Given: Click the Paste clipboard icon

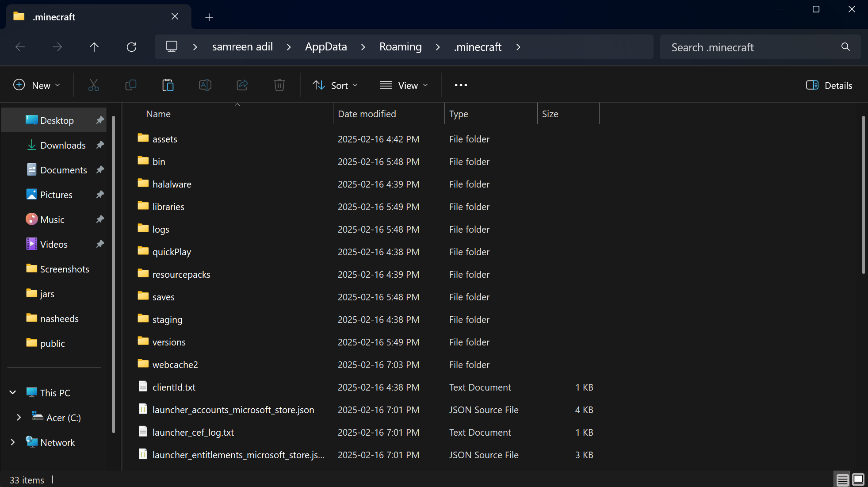Looking at the screenshot, I should [168, 85].
